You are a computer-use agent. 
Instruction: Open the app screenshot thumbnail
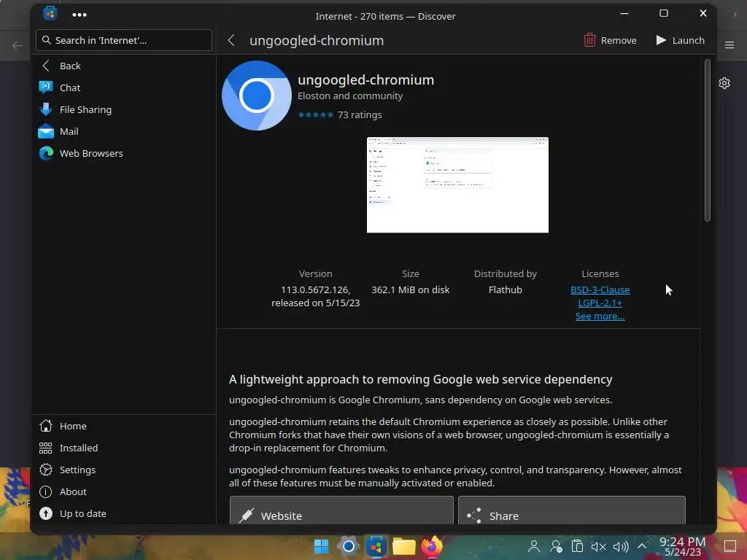click(x=457, y=184)
